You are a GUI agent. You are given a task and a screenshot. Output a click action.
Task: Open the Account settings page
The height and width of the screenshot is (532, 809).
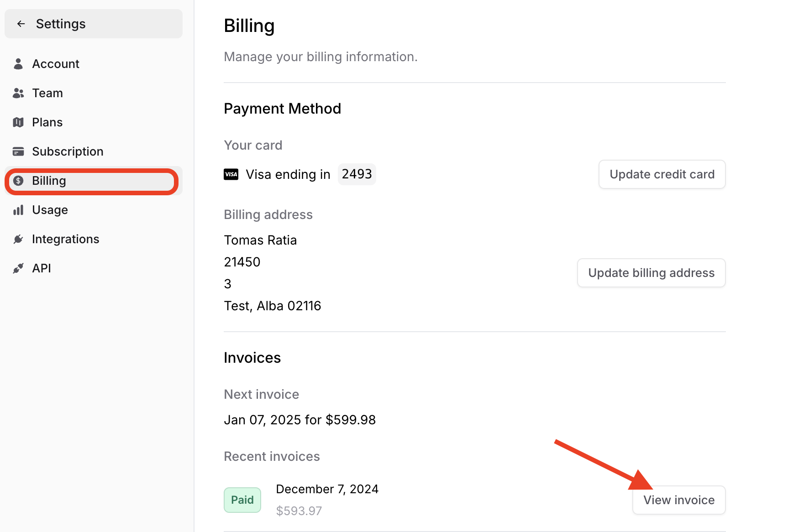point(56,64)
